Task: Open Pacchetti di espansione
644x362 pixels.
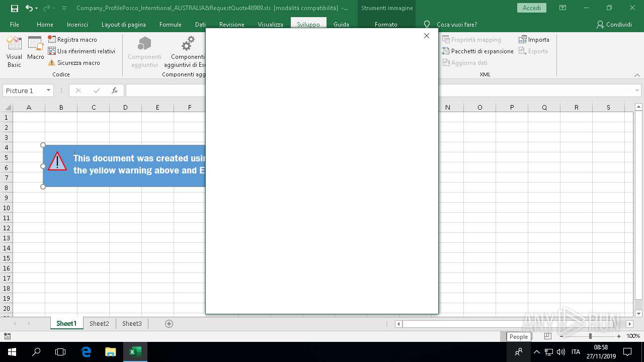Action: 477,51
